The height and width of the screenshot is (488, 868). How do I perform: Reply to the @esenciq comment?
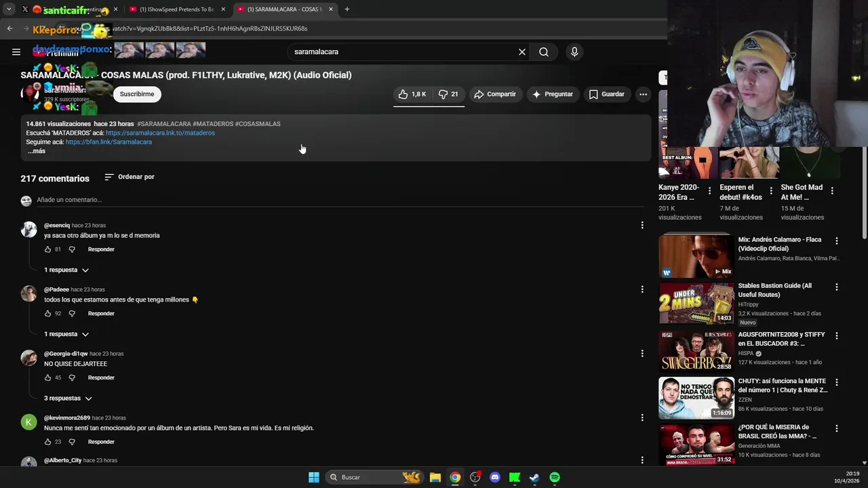tap(101, 249)
